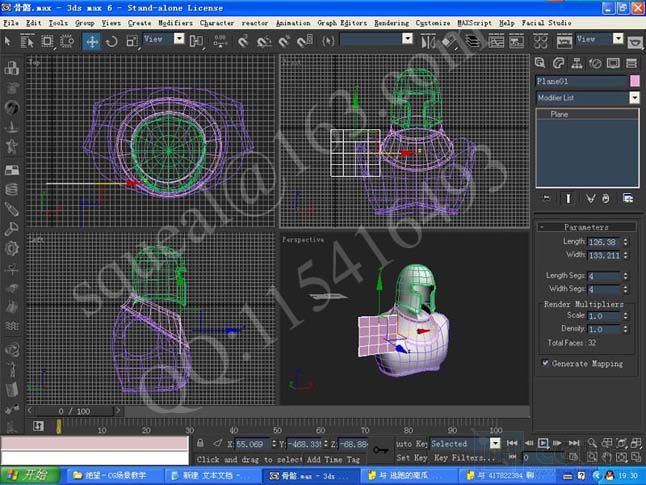The image size is (646, 485).
Task: Click the Set Keys key icon
Action: (381, 450)
